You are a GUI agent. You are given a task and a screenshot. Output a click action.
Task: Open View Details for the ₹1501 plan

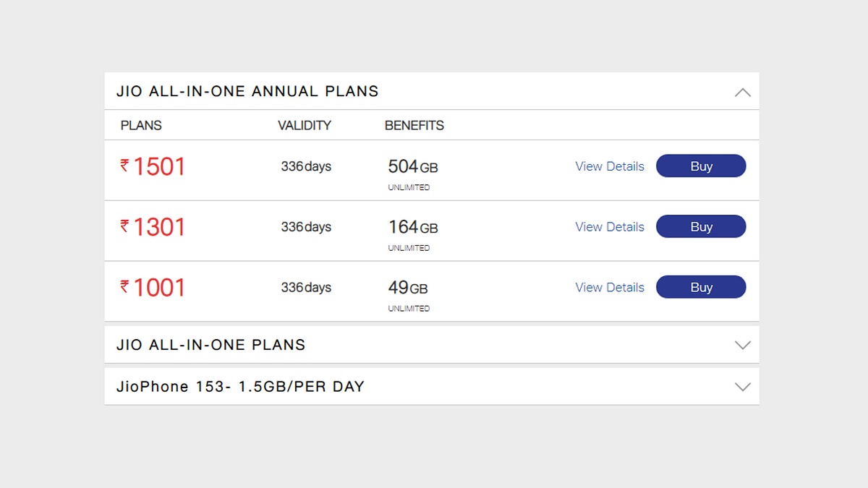point(610,166)
